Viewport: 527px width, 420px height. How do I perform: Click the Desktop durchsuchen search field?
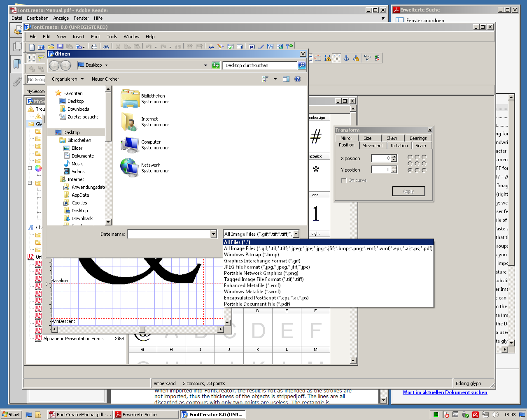point(260,65)
